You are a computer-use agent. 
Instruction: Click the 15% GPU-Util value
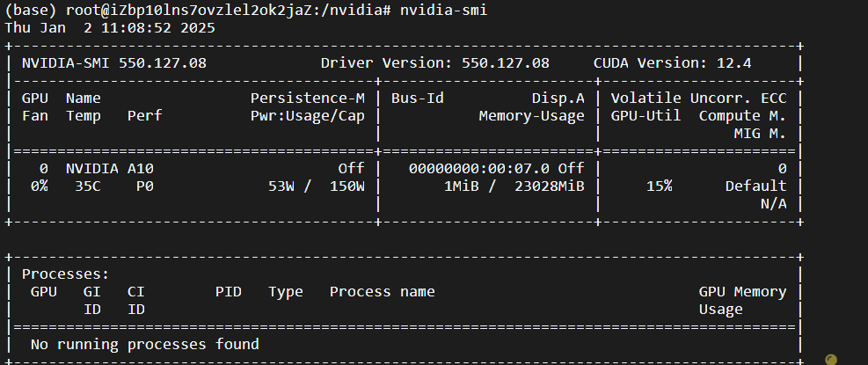[660, 186]
